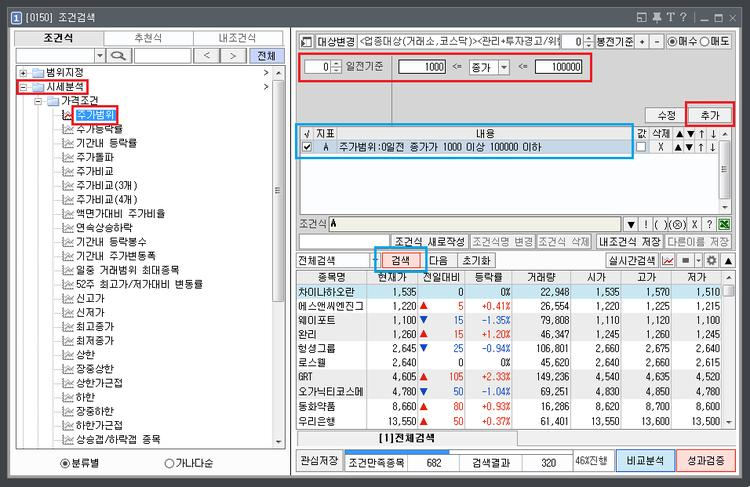The width and height of the screenshot is (750, 487).
Task: Click the magnifier search icon in left panel
Action: pyautogui.click(x=118, y=56)
